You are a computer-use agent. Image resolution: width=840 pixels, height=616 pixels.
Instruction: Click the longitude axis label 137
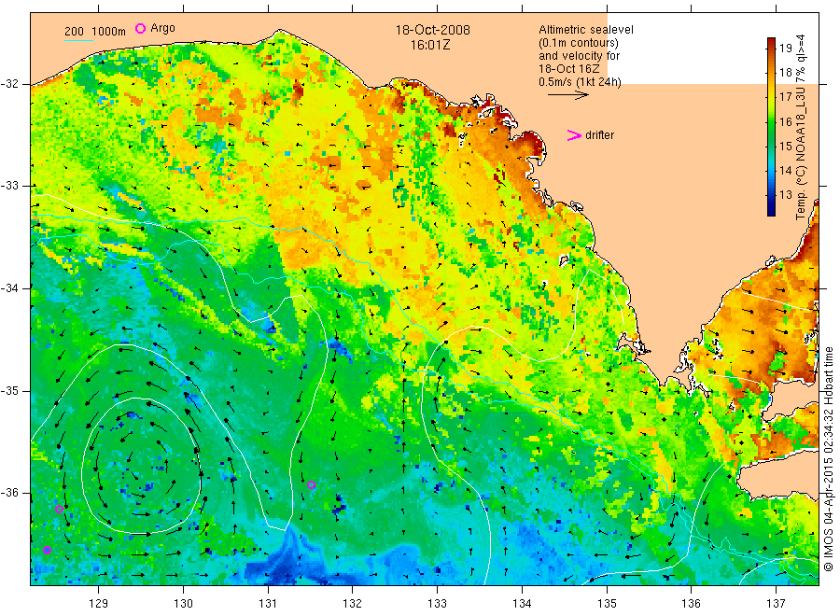[x=776, y=604]
